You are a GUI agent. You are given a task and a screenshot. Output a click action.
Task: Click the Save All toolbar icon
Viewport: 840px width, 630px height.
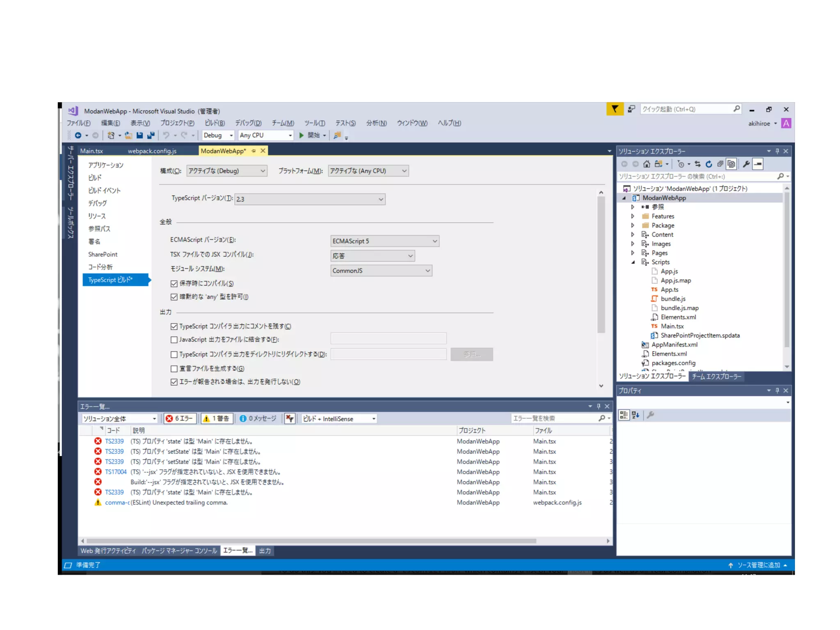(x=151, y=135)
